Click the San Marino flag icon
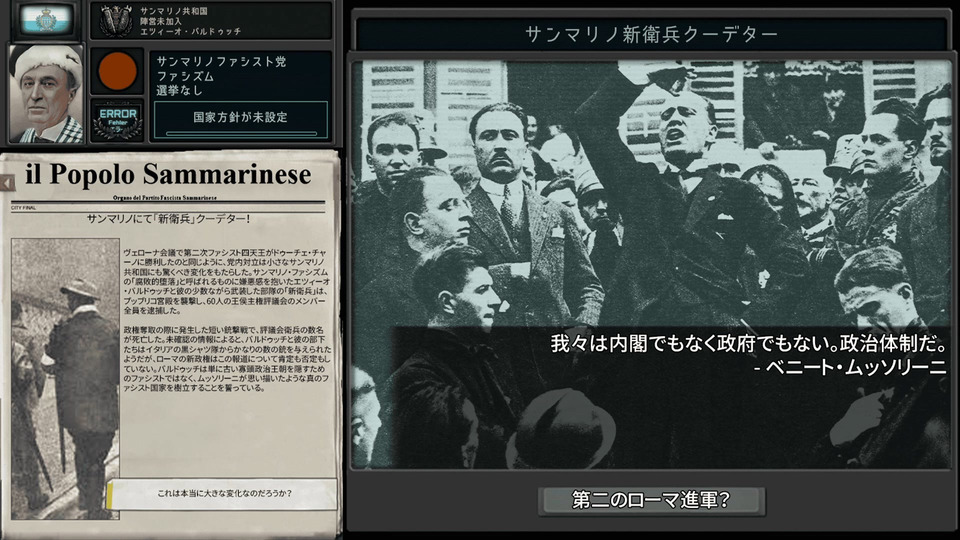The image size is (960, 540). (x=47, y=20)
